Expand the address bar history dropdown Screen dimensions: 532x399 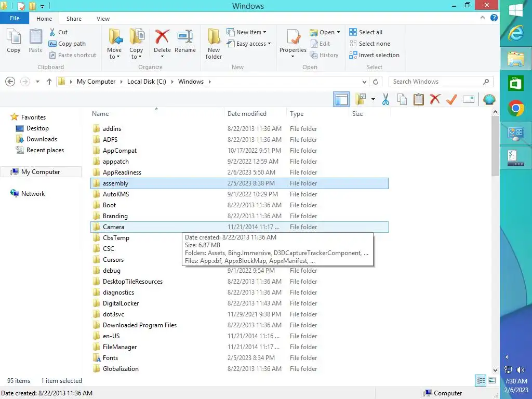coord(364,82)
